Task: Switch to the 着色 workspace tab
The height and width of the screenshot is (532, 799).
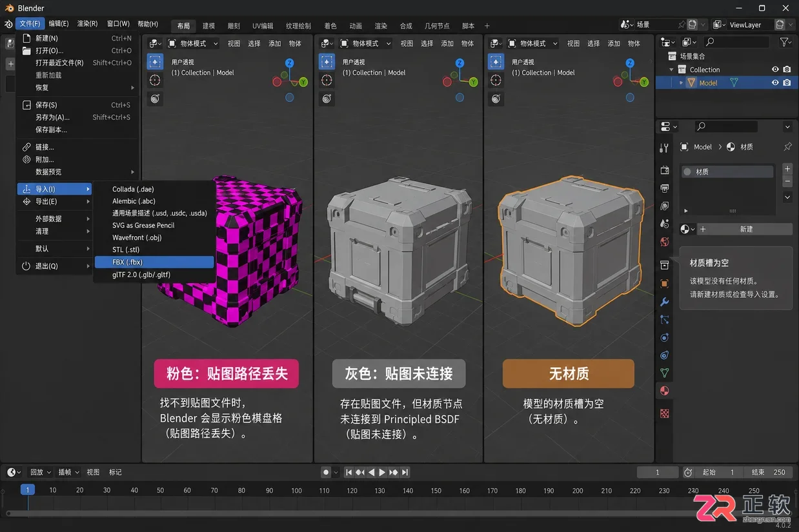Action: tap(330, 26)
